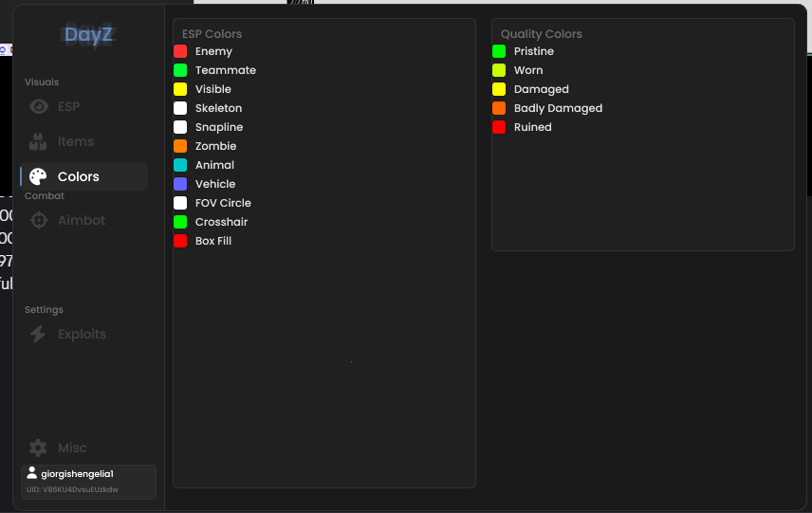The width and height of the screenshot is (812, 513).
Task: Pick the red Box Fill swatch
Action: coord(180,241)
